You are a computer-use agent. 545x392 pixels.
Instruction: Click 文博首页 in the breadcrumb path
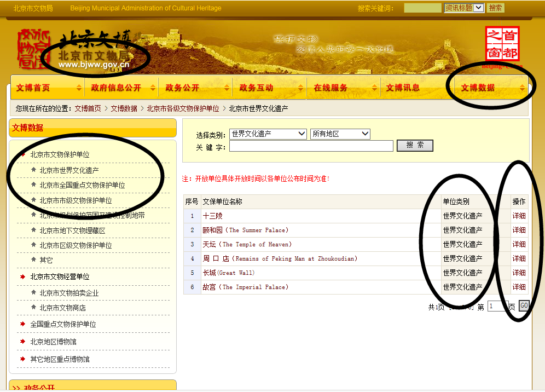click(x=88, y=109)
